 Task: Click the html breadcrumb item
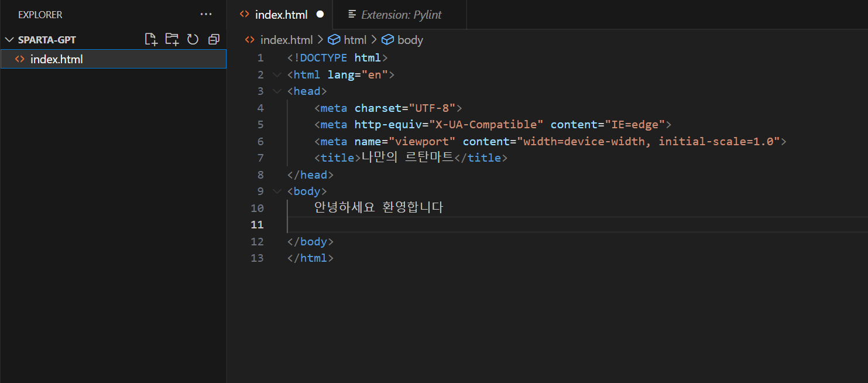pos(355,40)
